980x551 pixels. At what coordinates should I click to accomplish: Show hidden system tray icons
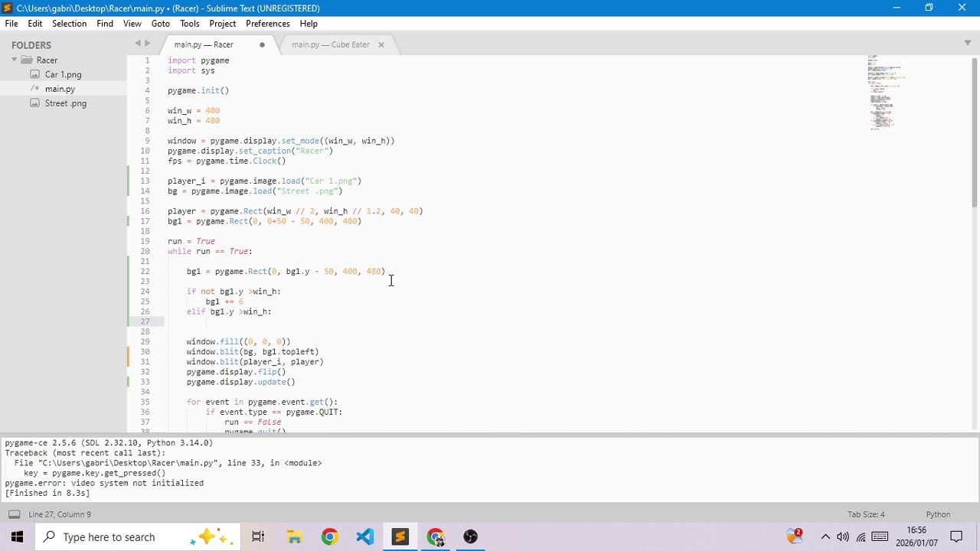(x=825, y=536)
